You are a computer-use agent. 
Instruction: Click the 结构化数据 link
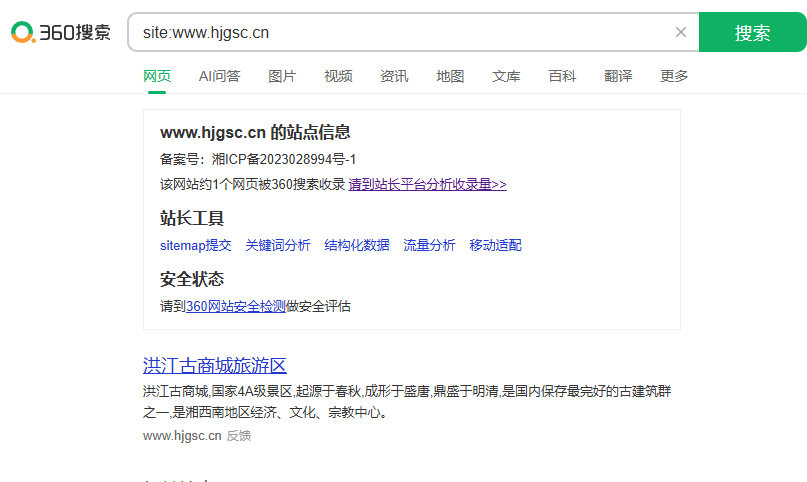pyautogui.click(x=356, y=245)
